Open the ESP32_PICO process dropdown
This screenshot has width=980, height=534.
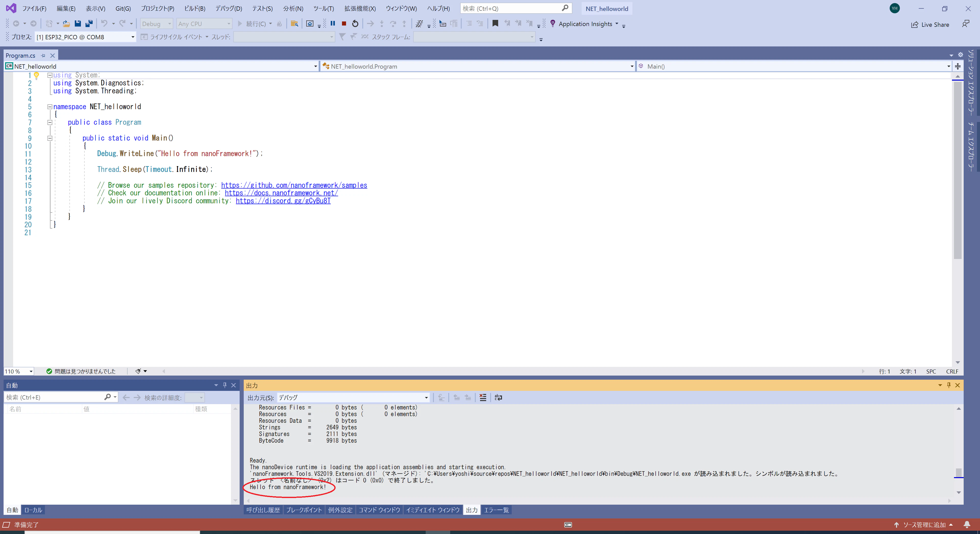coord(133,37)
